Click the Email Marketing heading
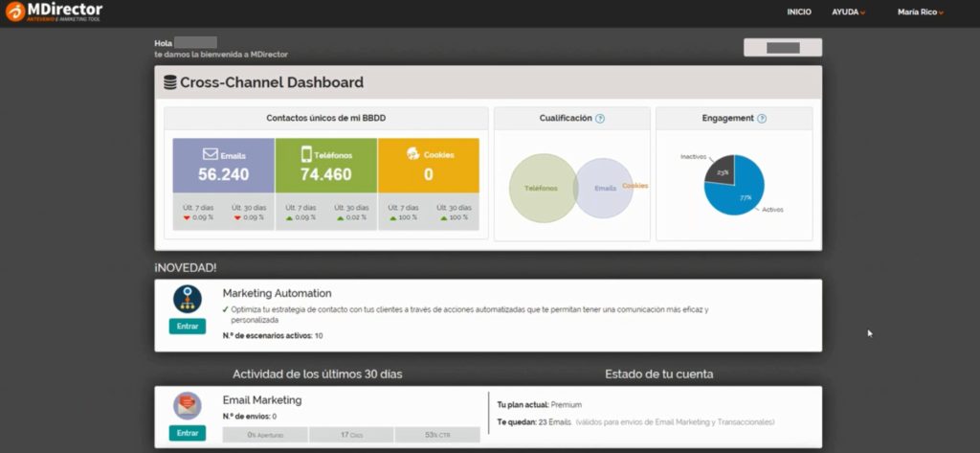Image resolution: width=980 pixels, height=453 pixels. click(262, 399)
